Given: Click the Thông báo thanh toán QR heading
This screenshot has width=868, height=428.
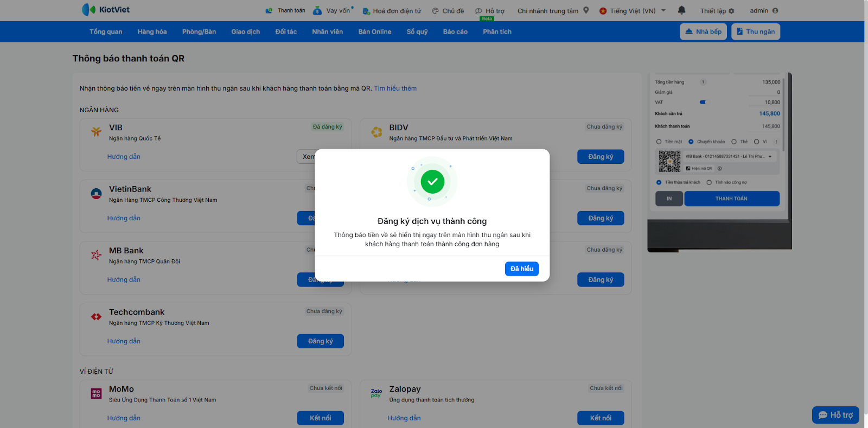Looking at the screenshot, I should coord(129,59).
